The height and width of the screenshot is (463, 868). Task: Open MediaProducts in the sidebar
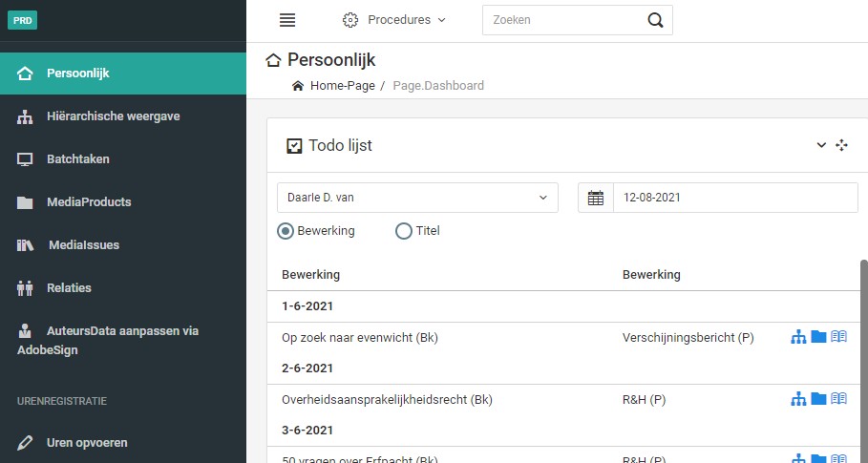pos(89,202)
